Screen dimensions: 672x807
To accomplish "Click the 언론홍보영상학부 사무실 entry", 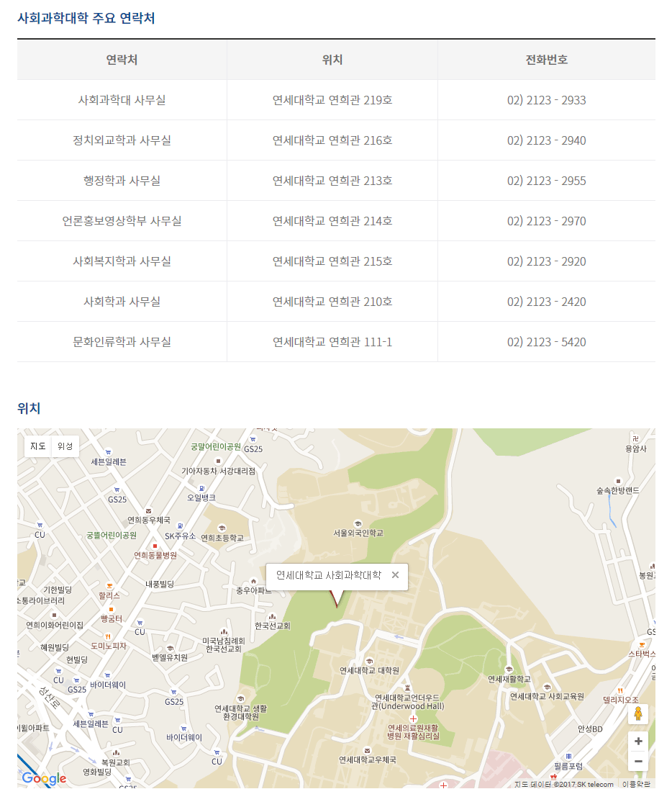I will click(122, 221).
